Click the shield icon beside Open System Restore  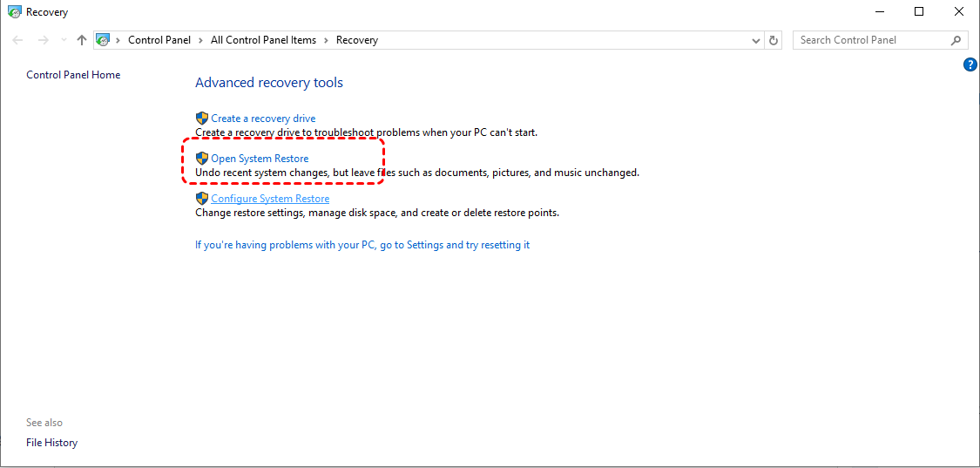(x=202, y=158)
